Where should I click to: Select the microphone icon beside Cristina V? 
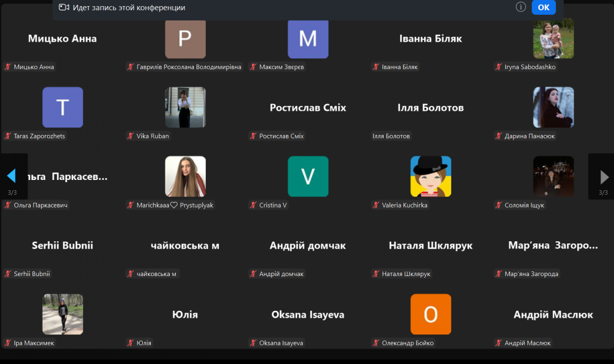tap(253, 204)
